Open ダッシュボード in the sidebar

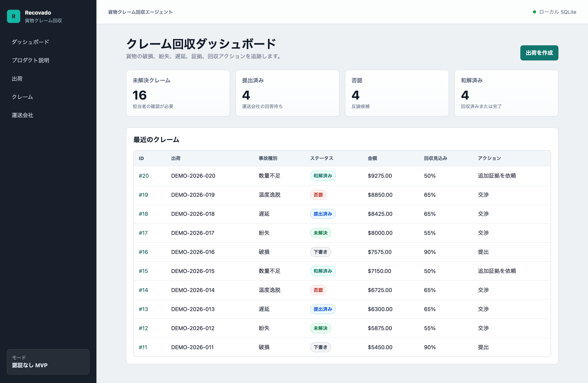30,42
